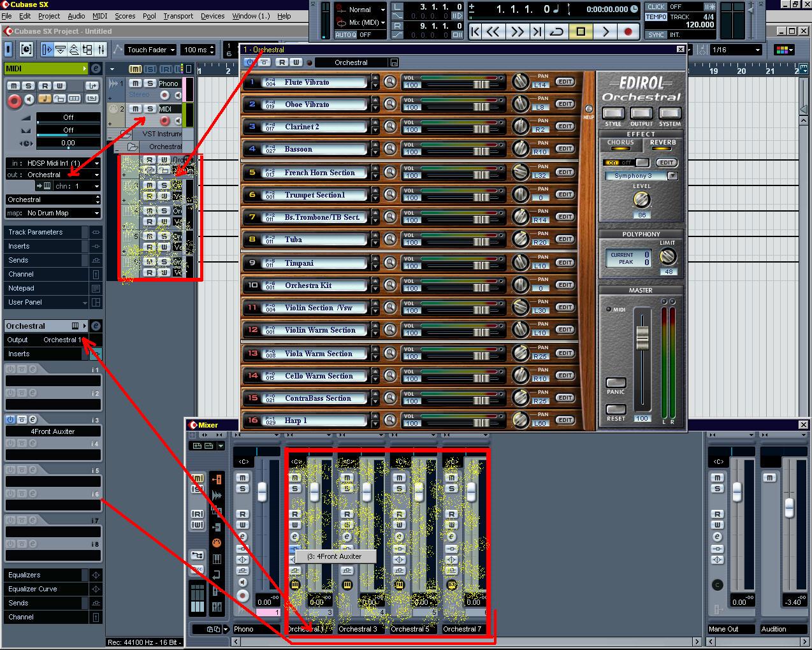Viewport: 812px width, 650px height.
Task: Click the Edirol OUTPUT button
Action: 641,113
